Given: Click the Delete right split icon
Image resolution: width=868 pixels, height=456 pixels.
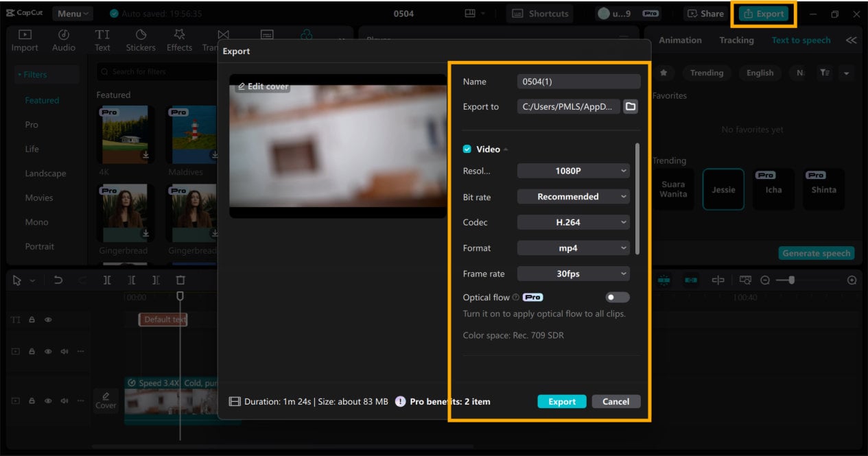Looking at the screenshot, I should (x=156, y=280).
